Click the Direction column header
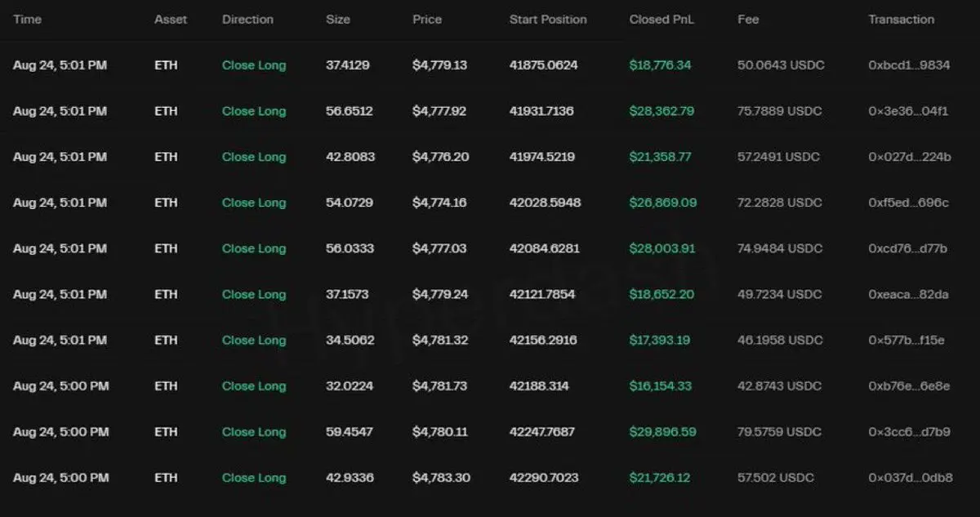 [x=247, y=20]
